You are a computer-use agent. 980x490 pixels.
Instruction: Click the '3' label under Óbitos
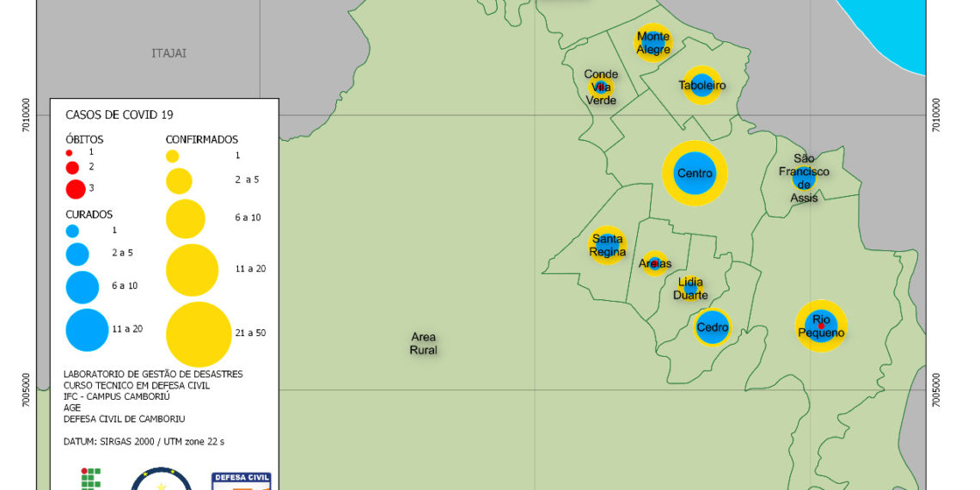click(x=91, y=187)
